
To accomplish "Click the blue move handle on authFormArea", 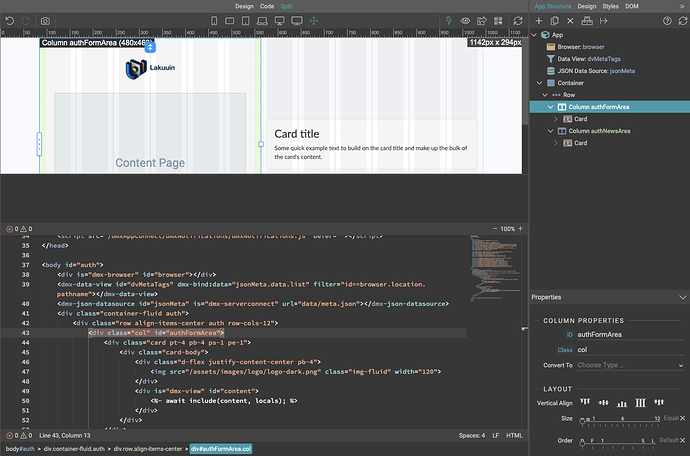I will click(x=150, y=47).
